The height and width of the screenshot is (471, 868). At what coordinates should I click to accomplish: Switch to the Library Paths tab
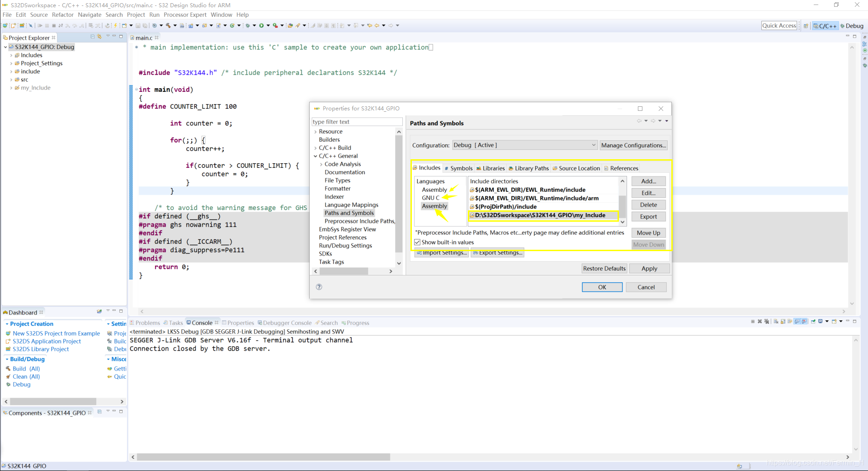click(x=528, y=168)
